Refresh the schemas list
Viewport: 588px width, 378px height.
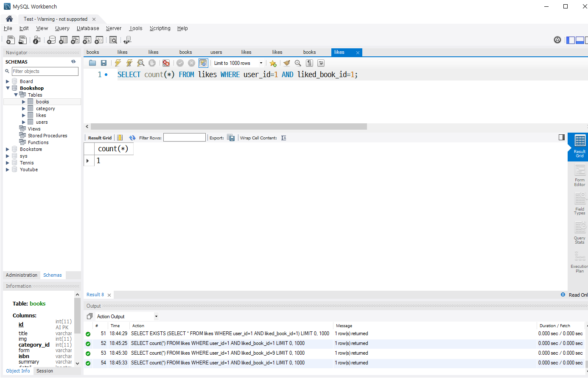tap(73, 62)
